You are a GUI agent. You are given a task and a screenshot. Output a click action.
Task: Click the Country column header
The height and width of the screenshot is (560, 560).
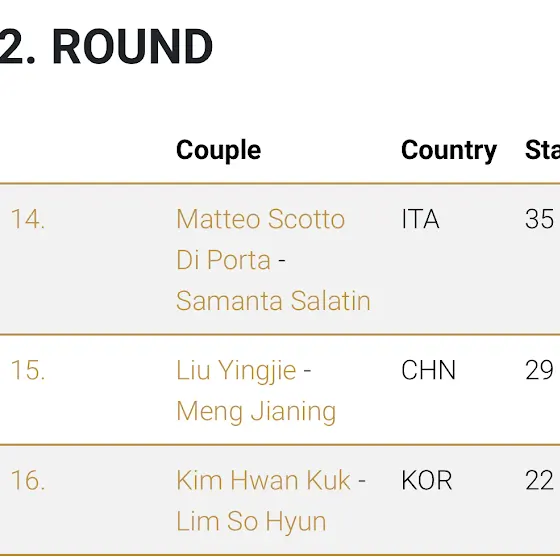[x=449, y=151]
